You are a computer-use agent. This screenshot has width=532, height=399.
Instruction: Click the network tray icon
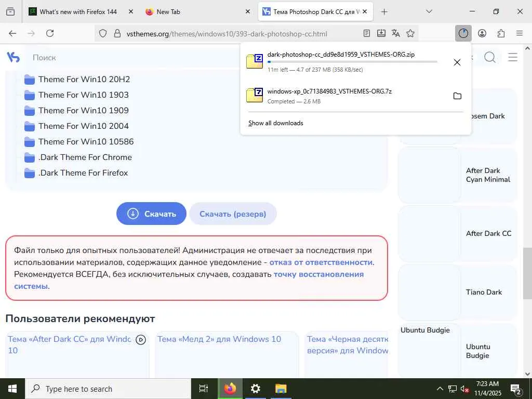point(453,389)
